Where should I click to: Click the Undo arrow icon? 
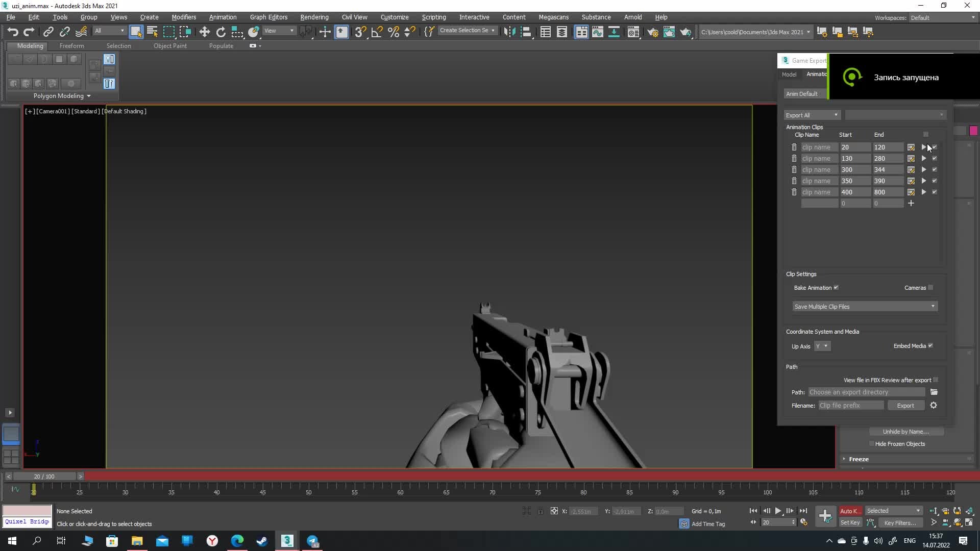(13, 32)
